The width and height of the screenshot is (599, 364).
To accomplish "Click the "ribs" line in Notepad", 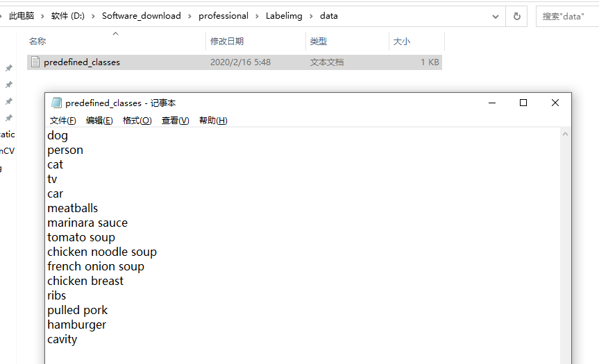I will [x=56, y=295].
